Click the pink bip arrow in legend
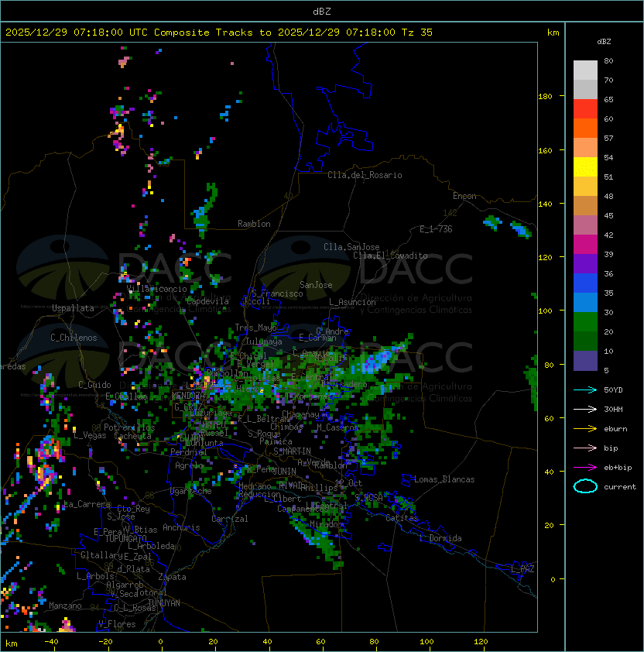 click(x=585, y=448)
